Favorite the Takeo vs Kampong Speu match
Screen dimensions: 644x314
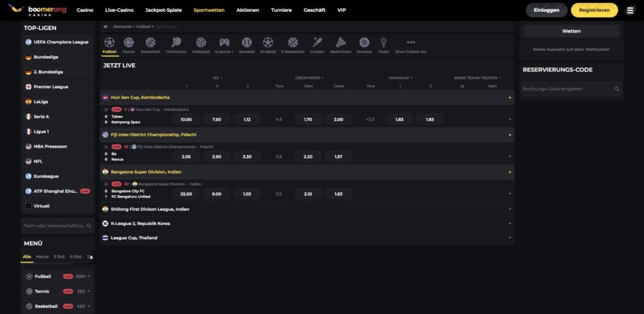106,109
